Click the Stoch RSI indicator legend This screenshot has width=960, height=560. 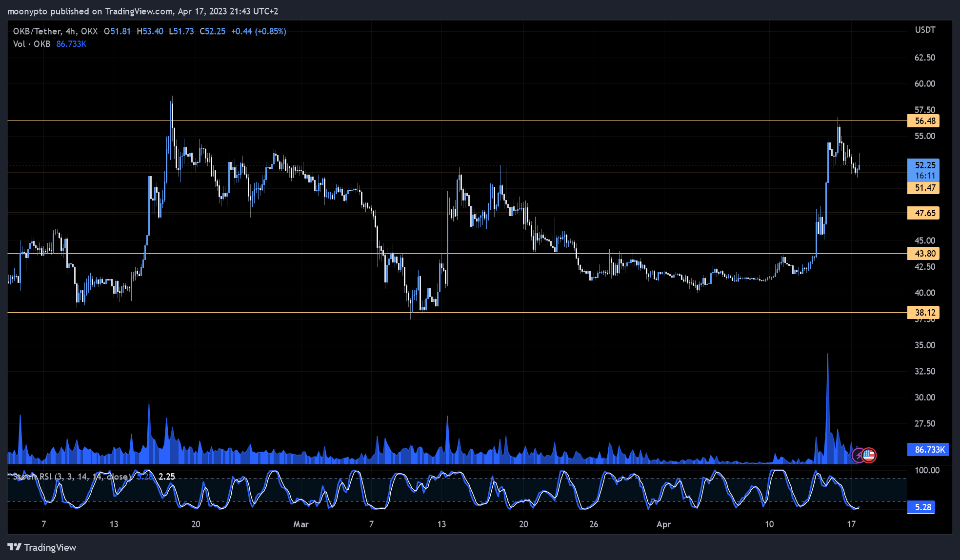72,477
